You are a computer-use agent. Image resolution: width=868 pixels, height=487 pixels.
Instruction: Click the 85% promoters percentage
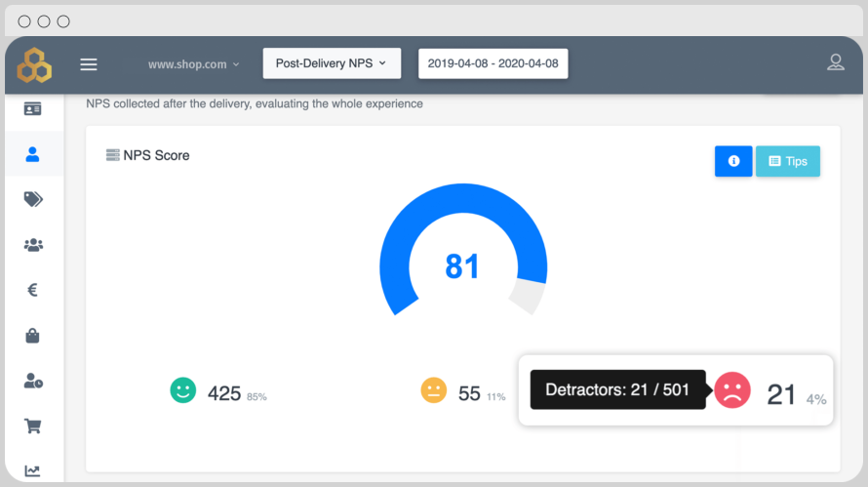coord(256,396)
